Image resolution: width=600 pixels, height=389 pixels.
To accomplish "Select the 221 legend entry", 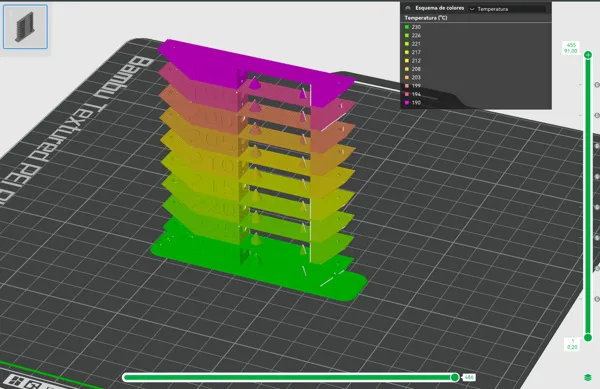I will coord(413,44).
